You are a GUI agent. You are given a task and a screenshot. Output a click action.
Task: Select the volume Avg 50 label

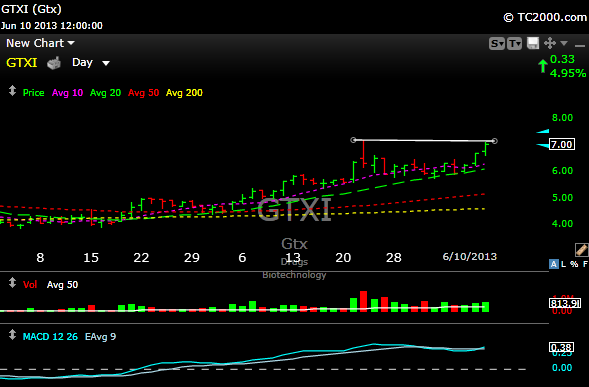coord(62,285)
